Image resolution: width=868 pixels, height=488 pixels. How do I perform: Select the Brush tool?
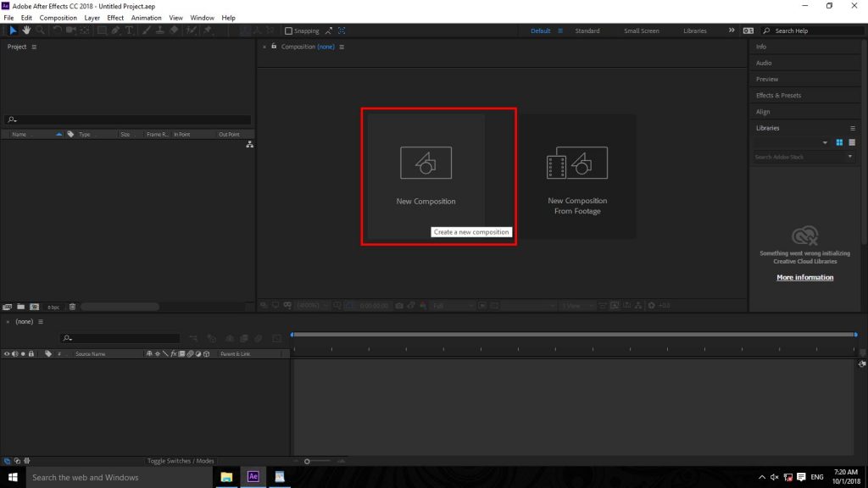click(x=146, y=30)
